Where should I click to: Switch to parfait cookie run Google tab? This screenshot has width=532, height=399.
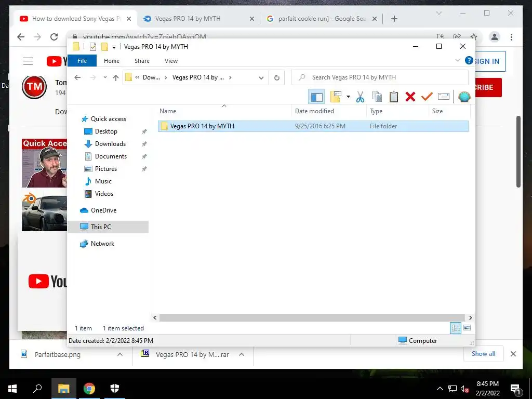321,19
